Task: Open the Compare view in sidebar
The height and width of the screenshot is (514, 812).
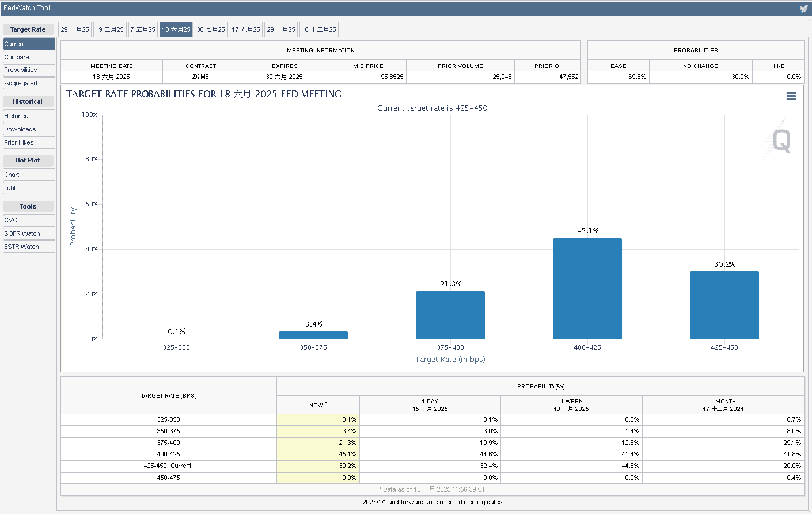Action: point(29,57)
